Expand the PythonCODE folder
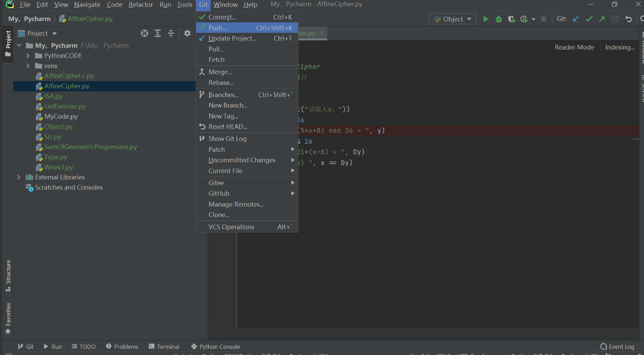Image resolution: width=644 pixels, height=355 pixels. [28, 56]
